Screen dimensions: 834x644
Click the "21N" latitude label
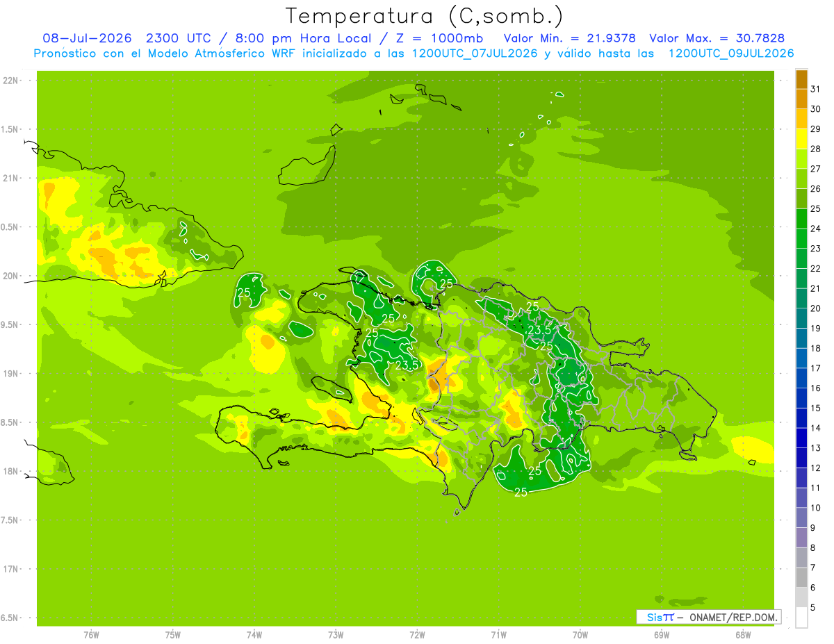11,178
